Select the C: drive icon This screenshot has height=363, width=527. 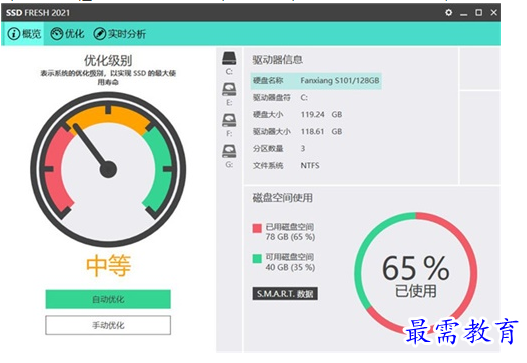(229, 58)
